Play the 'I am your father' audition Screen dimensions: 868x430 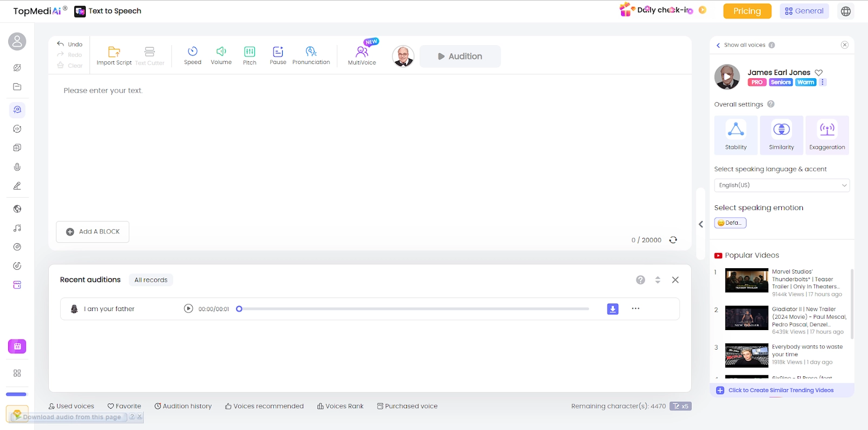coord(188,308)
